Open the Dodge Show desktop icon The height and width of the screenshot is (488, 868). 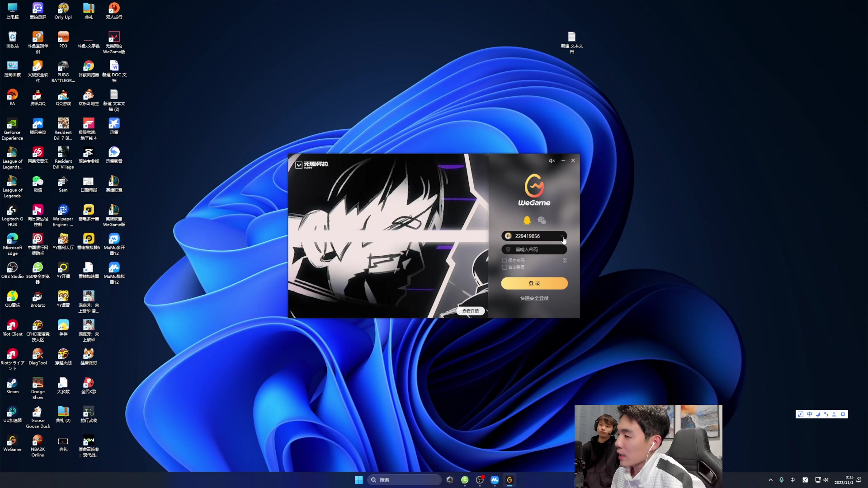point(38,388)
